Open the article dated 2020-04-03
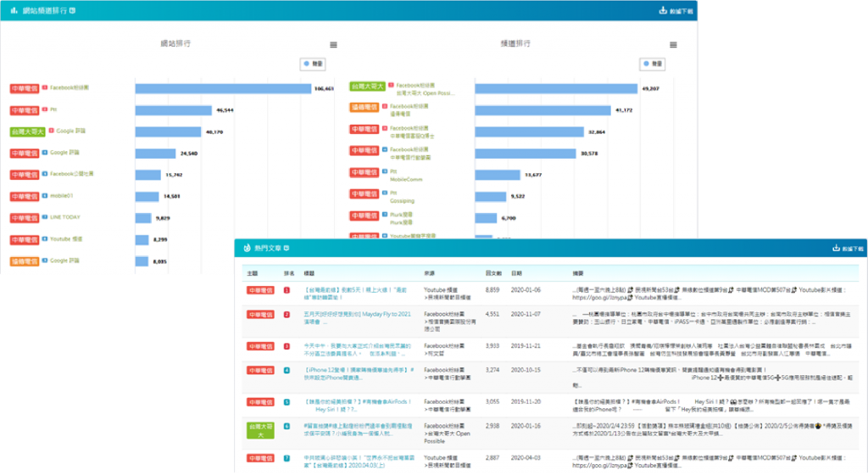868x476 pixels. pyautogui.click(x=359, y=462)
